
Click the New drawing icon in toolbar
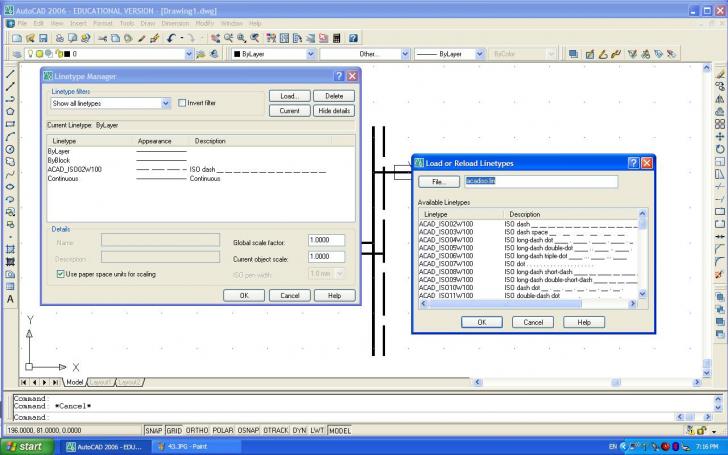[x=17, y=38]
